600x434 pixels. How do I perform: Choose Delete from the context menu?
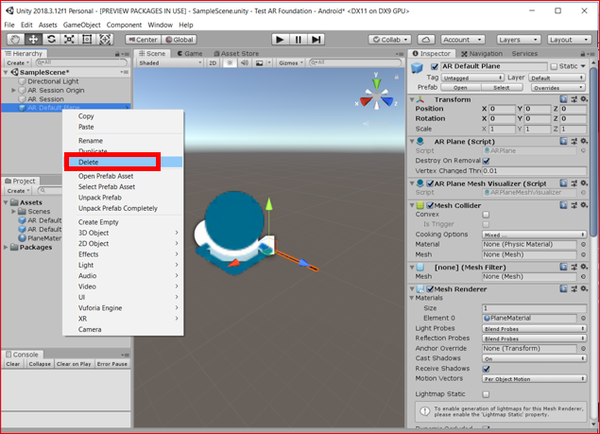[x=122, y=162]
